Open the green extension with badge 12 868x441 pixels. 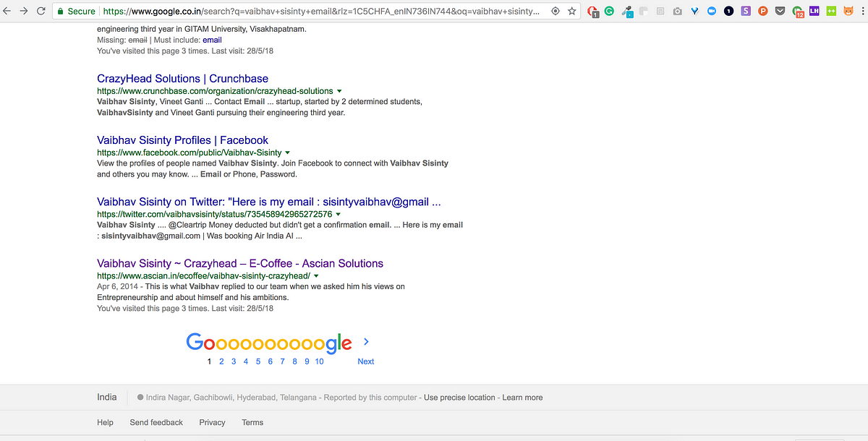[798, 12]
